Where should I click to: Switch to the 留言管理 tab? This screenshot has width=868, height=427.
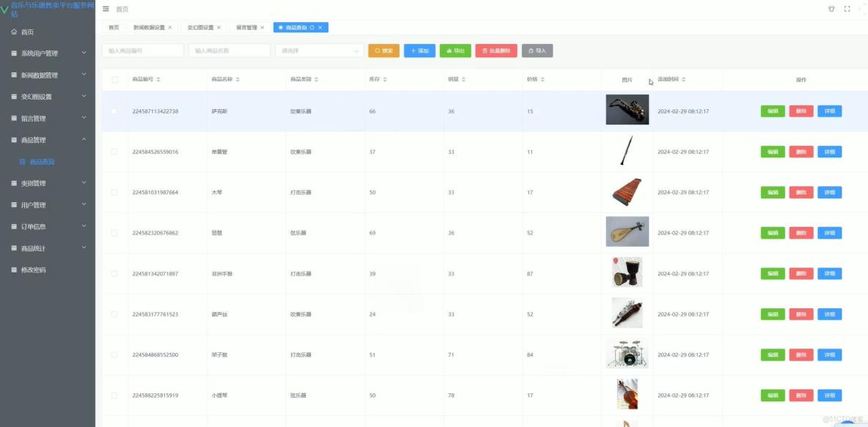[x=247, y=27]
